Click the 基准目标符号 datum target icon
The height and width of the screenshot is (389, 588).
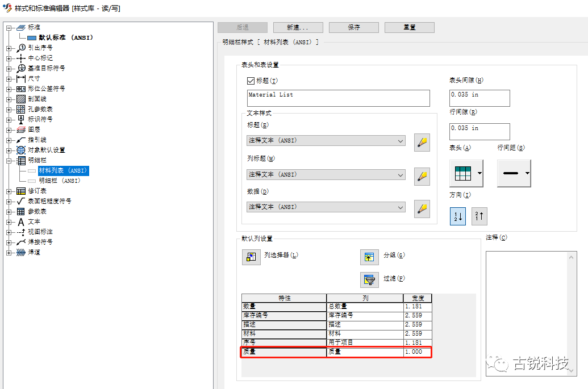21,68
